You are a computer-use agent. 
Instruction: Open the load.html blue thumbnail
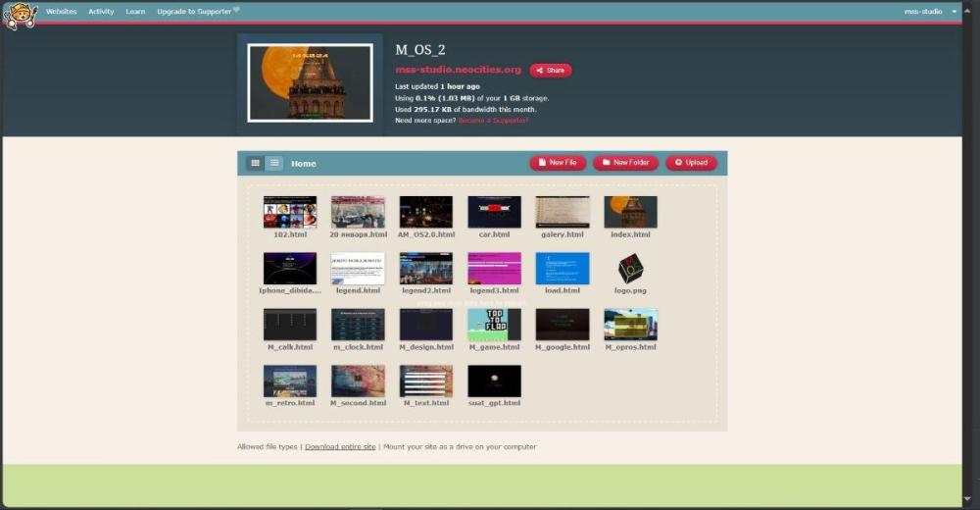click(563, 269)
